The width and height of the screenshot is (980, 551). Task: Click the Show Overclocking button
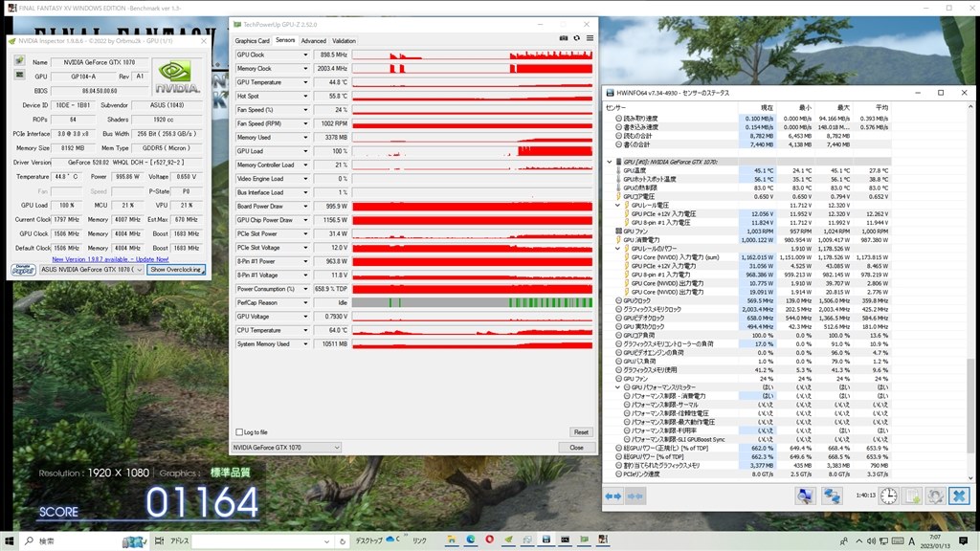coord(176,270)
